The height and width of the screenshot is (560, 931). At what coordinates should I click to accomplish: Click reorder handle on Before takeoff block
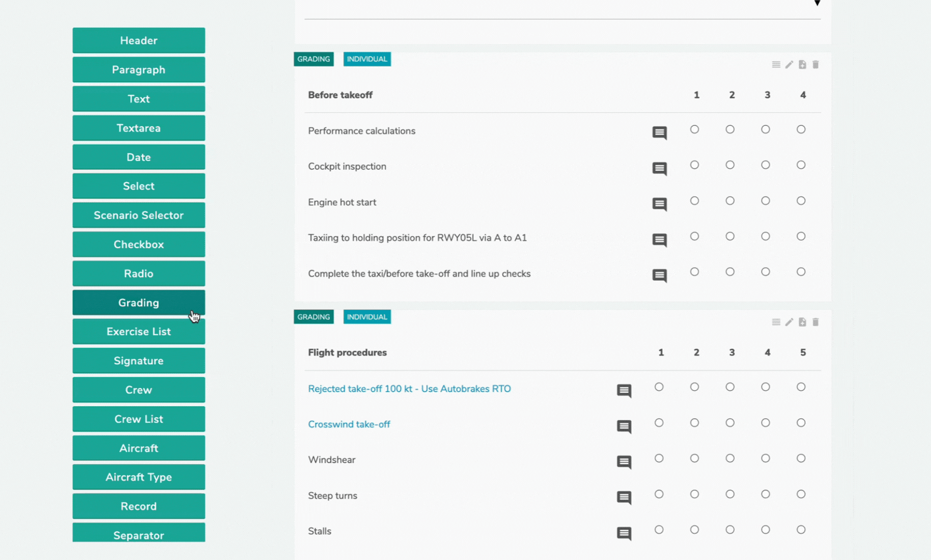[776, 65]
